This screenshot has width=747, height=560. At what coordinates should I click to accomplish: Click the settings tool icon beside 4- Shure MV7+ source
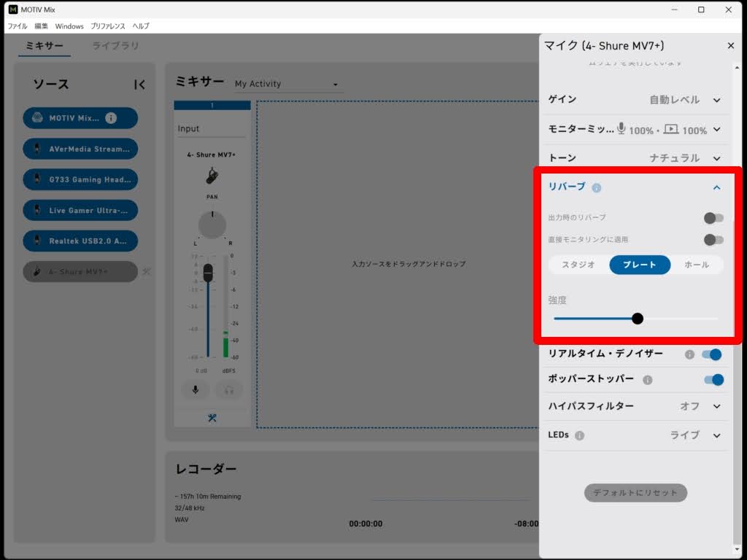147,271
